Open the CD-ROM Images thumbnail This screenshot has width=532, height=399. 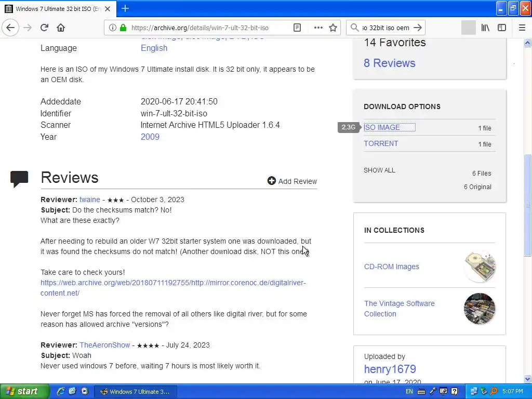pos(480,267)
